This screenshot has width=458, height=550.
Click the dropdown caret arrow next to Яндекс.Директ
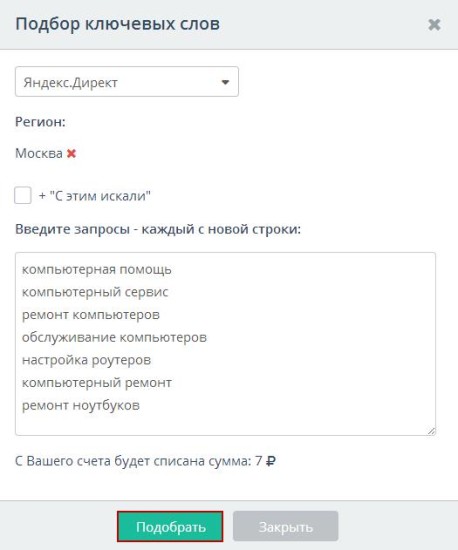pos(225,82)
